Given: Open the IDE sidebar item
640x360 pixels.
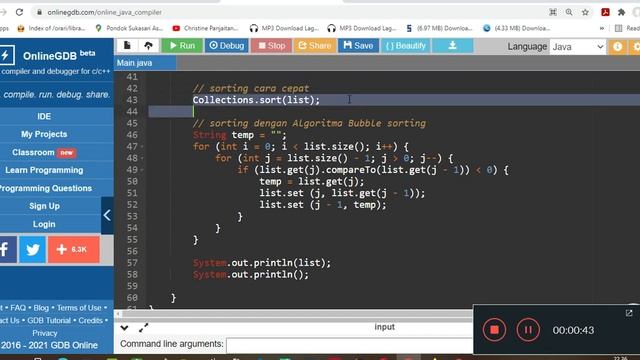Looking at the screenshot, I should [44, 116].
